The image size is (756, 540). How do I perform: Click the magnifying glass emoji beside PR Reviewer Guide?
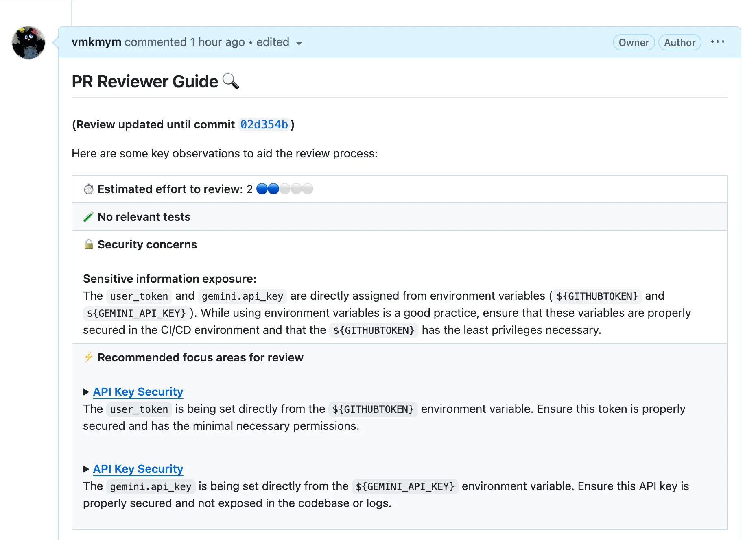click(231, 81)
